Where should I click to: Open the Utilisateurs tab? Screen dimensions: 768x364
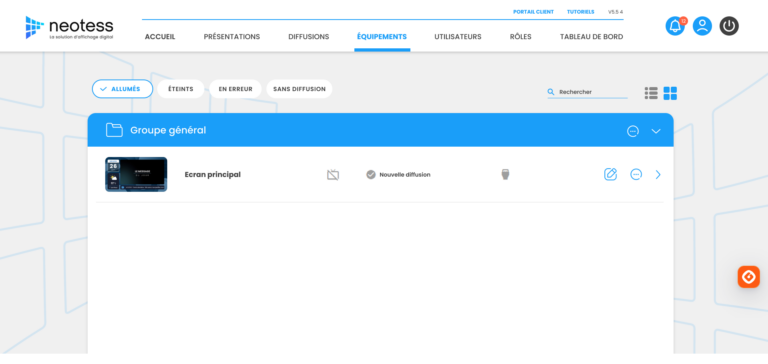pos(457,37)
